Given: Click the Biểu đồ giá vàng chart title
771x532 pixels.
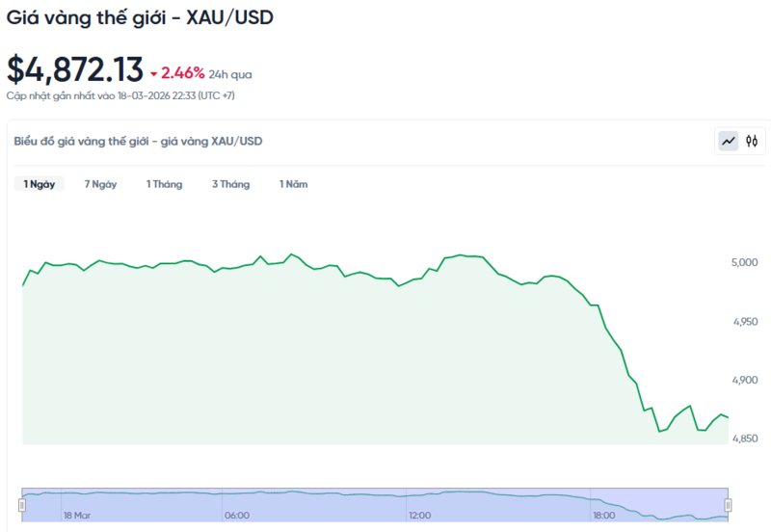Looking at the screenshot, I should click(138, 142).
